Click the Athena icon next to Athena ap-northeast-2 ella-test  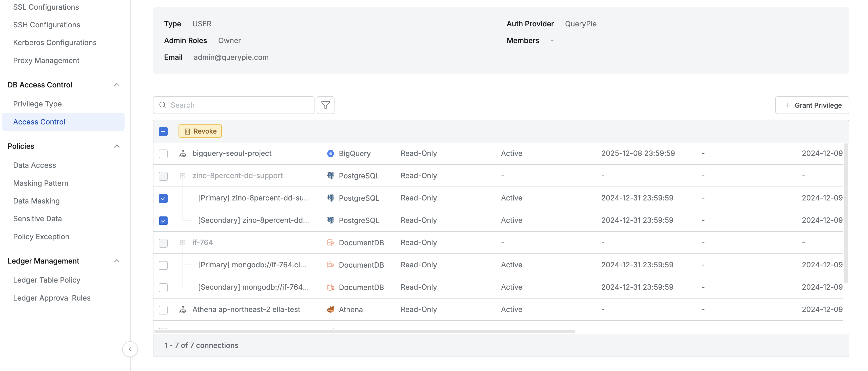[330, 309]
